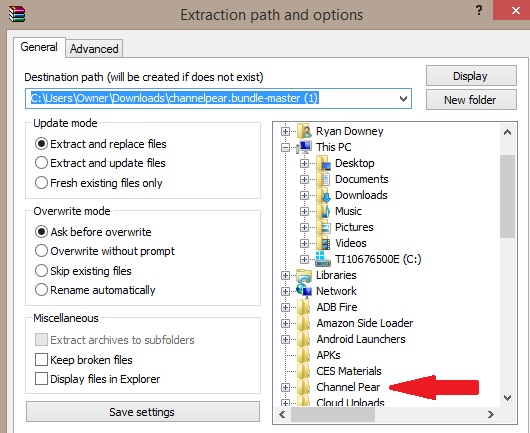The width and height of the screenshot is (530, 433).
Task: Click the Ryan Downey user folder icon
Action: [x=304, y=131]
